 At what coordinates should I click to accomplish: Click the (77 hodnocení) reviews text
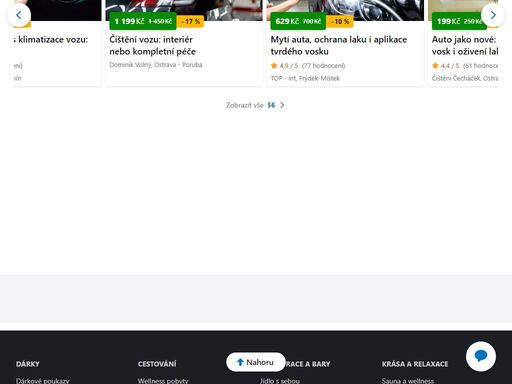(323, 66)
